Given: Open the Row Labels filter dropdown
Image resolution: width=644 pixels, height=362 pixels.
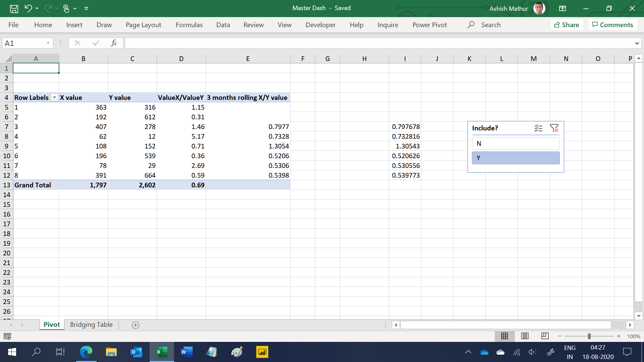Looking at the screenshot, I should click(54, 98).
